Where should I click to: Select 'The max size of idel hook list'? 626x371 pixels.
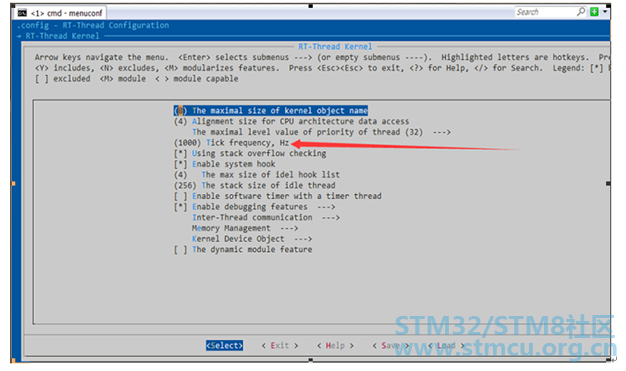[257, 175]
